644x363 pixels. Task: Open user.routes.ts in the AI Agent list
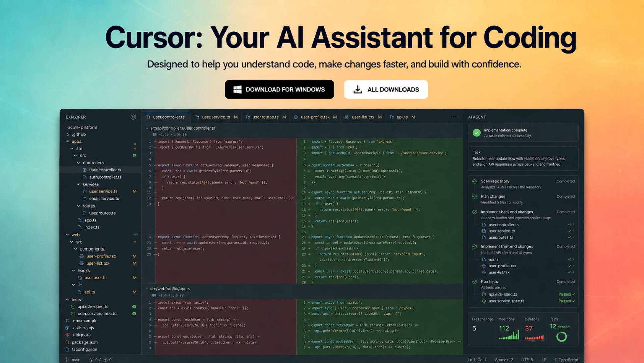click(501, 237)
